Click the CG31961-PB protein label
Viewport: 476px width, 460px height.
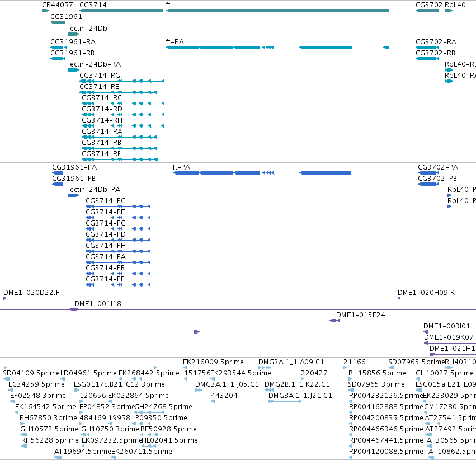74,178
